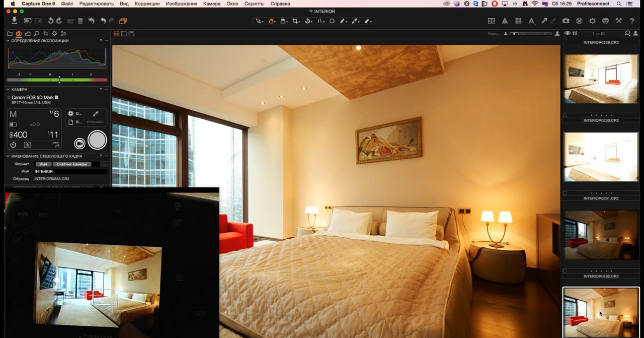The image size is (644, 338).
Task: Start Live View with the video camera icon
Action: [79, 144]
